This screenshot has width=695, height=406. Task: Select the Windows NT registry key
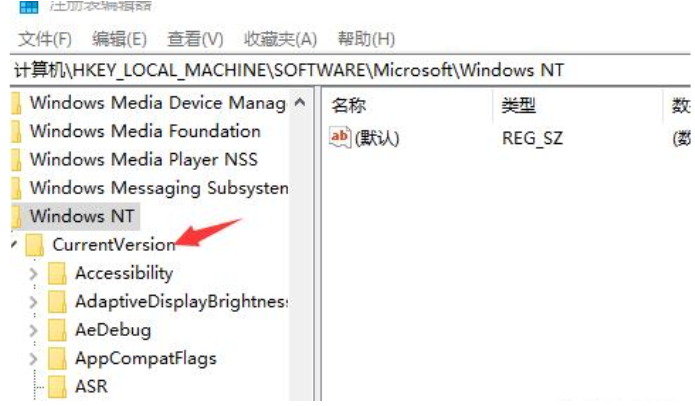pos(81,216)
